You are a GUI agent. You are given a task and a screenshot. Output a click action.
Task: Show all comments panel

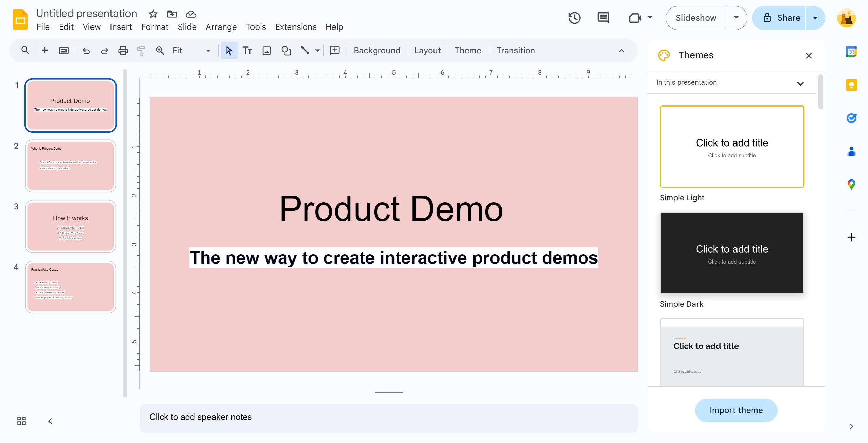tap(603, 18)
